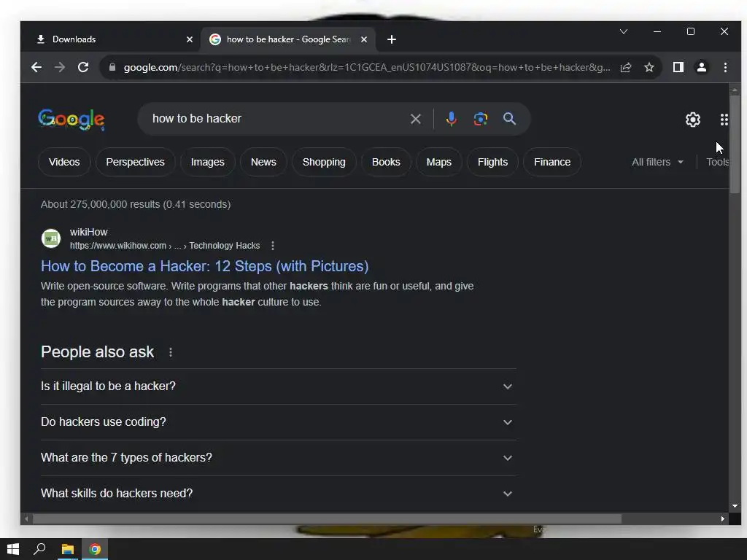
Task: Search by image with Google Lens
Action: click(x=480, y=119)
